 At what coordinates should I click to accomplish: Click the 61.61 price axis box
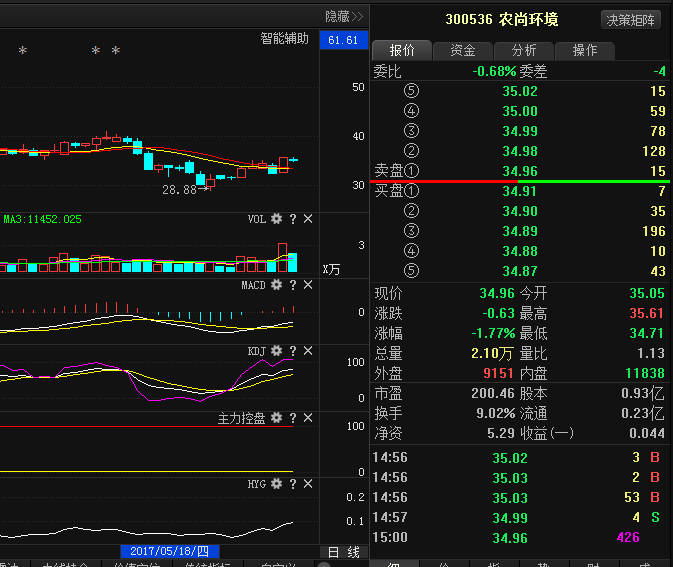tap(343, 40)
